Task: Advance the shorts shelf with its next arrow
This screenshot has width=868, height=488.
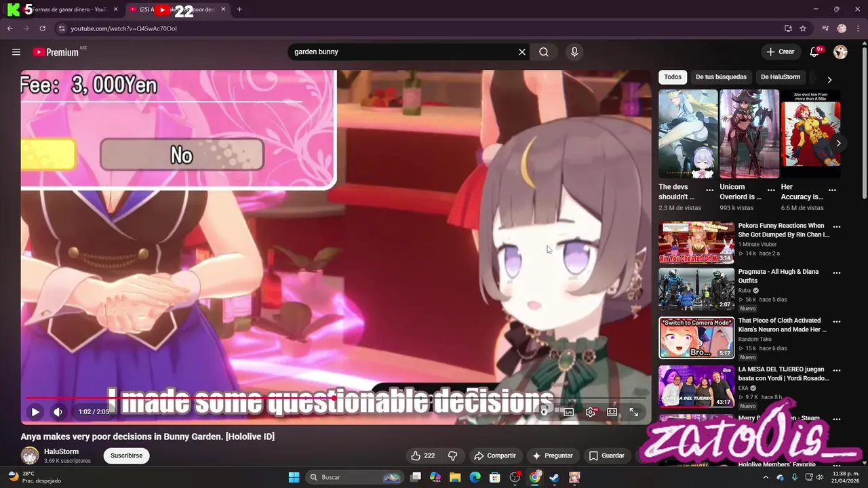Action: click(839, 143)
